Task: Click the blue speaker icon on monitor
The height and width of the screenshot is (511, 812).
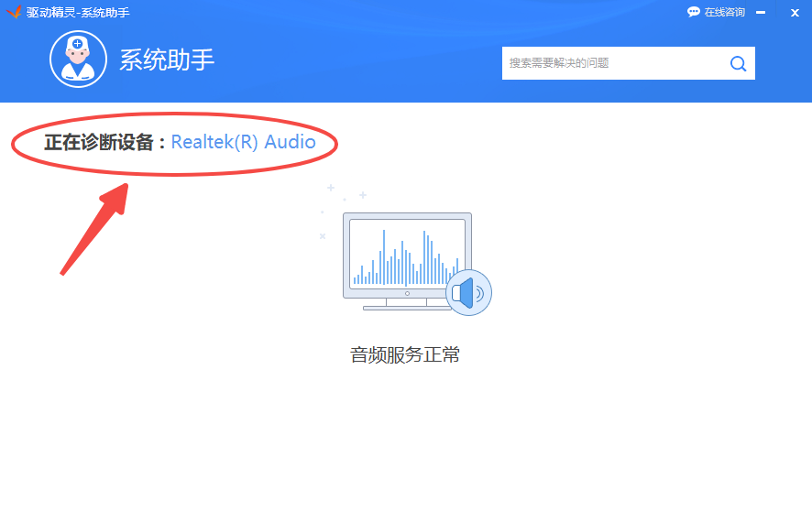Action: (468, 293)
